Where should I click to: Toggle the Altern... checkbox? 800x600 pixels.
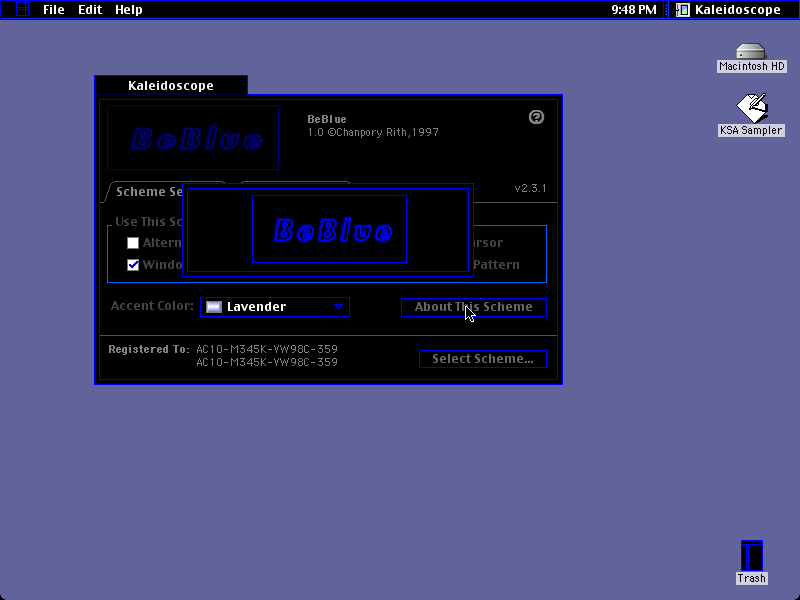point(133,243)
